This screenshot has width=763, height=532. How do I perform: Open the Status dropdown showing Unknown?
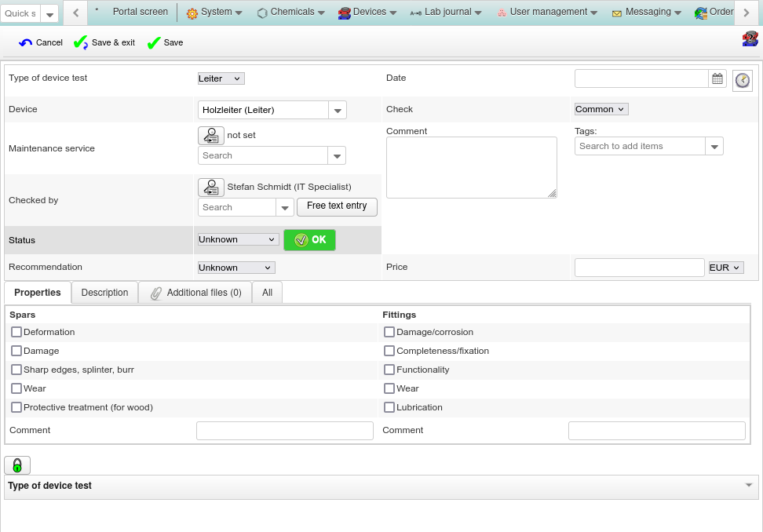(x=238, y=239)
